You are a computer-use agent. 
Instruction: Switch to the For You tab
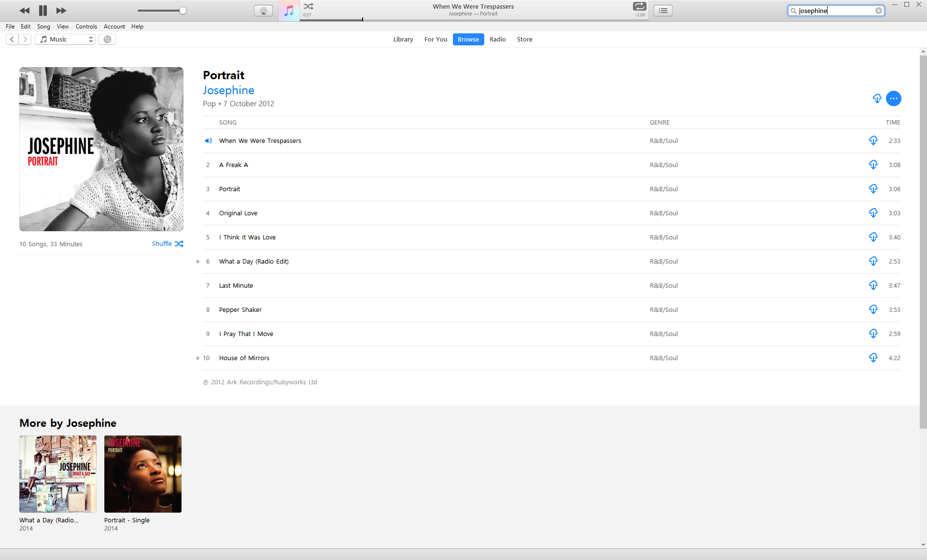tap(436, 40)
